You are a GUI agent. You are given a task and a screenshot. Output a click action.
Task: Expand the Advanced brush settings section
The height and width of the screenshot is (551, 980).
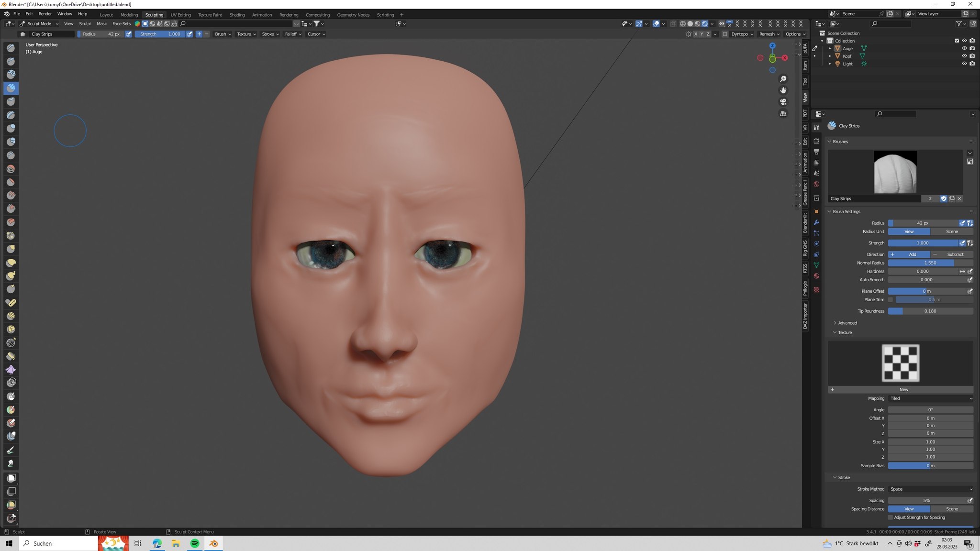click(x=847, y=323)
